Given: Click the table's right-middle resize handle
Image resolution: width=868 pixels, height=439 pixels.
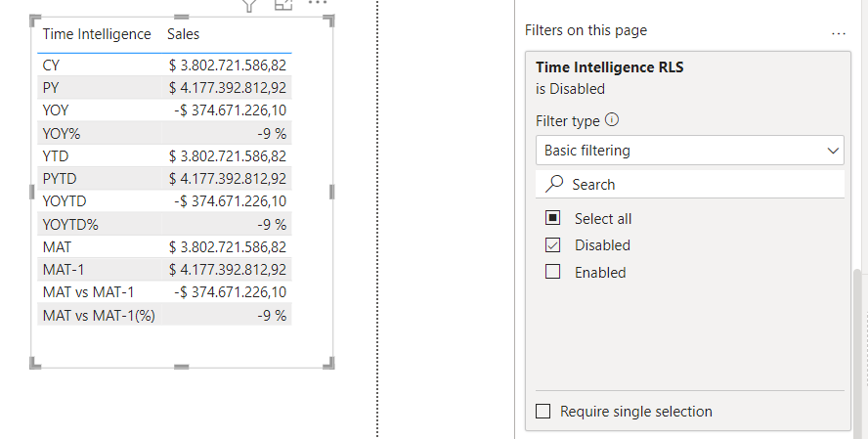Looking at the screenshot, I should tap(334, 192).
